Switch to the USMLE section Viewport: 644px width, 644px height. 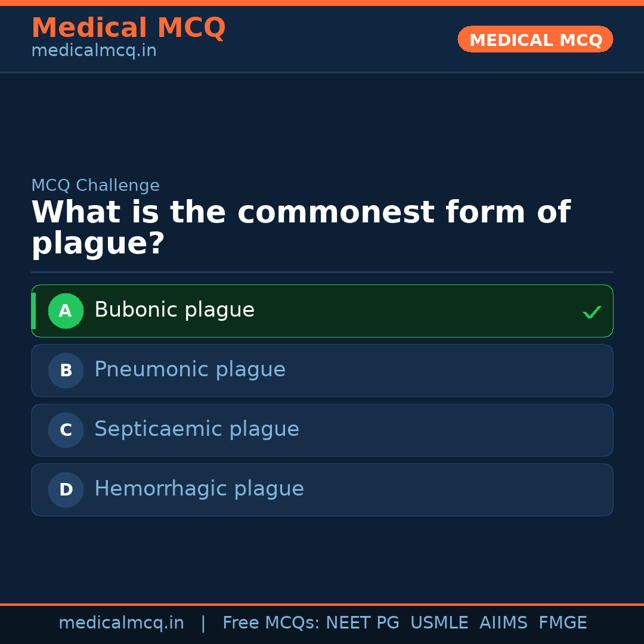(x=439, y=622)
